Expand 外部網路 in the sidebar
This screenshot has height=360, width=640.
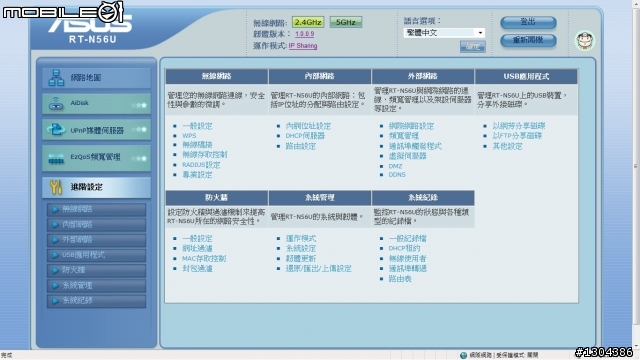click(x=96, y=240)
